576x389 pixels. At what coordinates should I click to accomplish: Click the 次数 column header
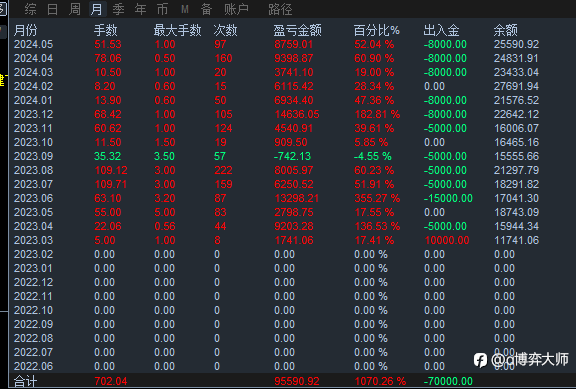pos(225,30)
